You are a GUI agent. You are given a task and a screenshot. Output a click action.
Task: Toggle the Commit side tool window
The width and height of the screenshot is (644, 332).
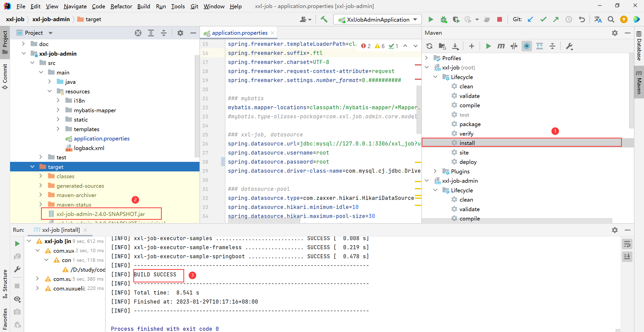(x=5, y=77)
